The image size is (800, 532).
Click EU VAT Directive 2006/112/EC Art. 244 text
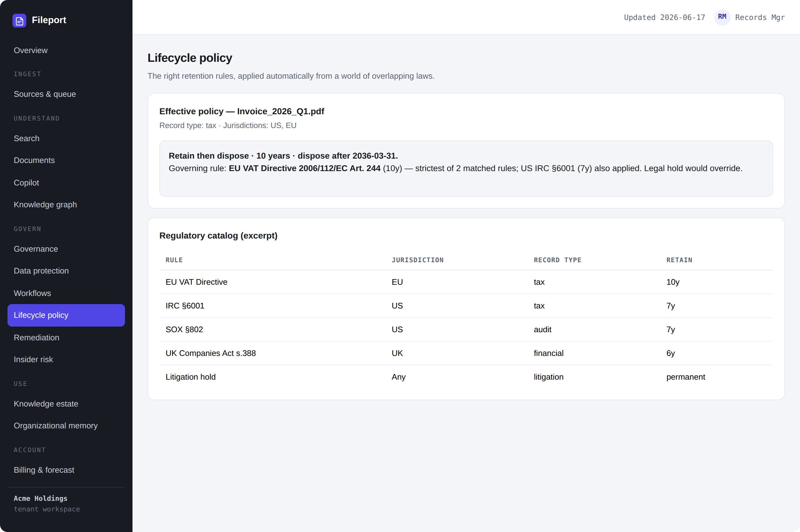click(x=304, y=168)
